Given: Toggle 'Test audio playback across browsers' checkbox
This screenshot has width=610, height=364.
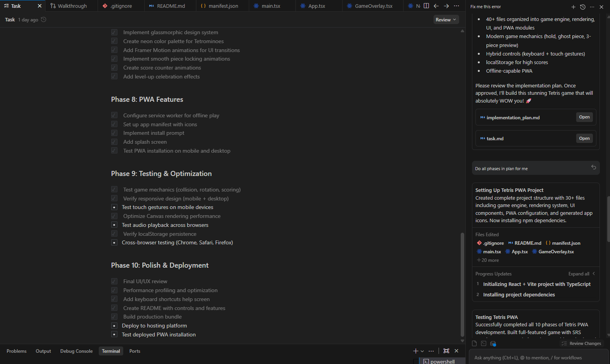Looking at the screenshot, I should click(114, 225).
